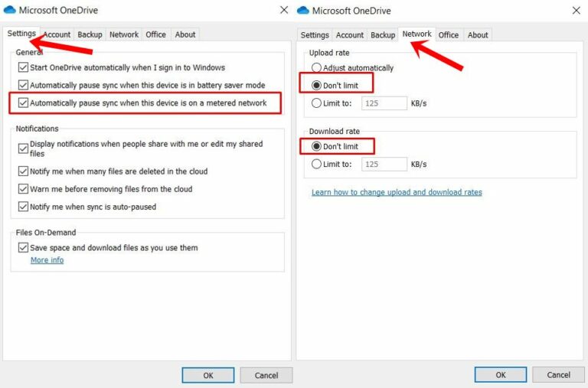Screen dimensions: 588x388
Task: Click the Notifications group label
Action: [37, 129]
